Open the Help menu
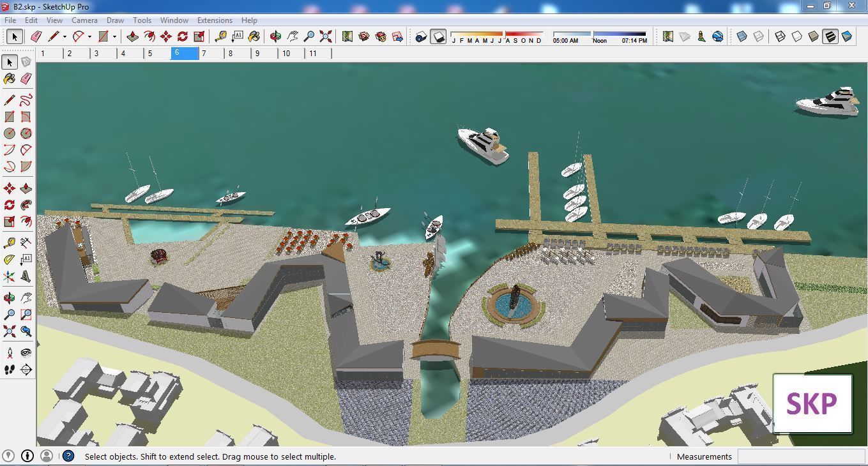This screenshot has height=466, width=868. (x=249, y=20)
